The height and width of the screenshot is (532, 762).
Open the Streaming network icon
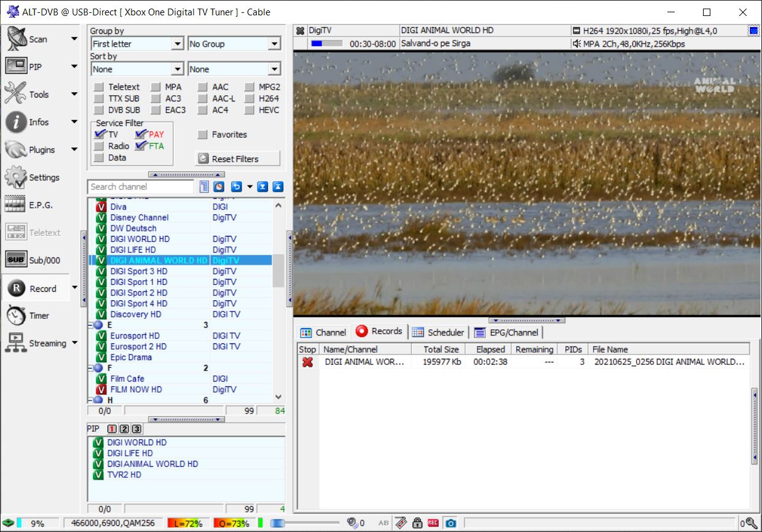pyautogui.click(x=16, y=343)
